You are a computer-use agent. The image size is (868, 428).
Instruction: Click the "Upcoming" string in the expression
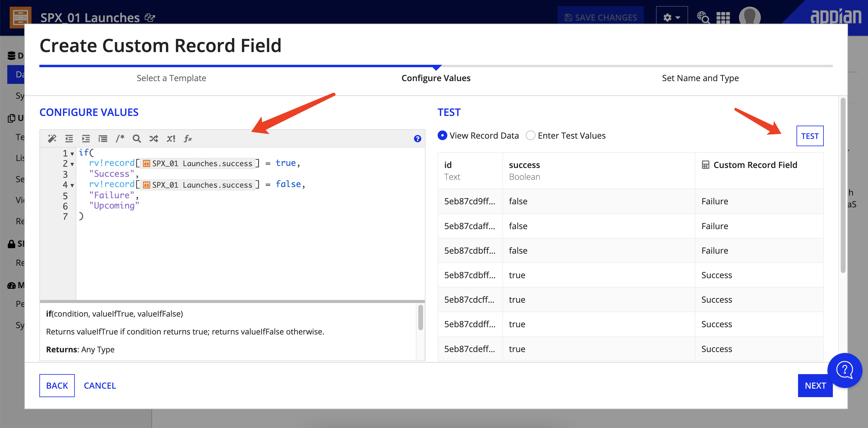[114, 206]
